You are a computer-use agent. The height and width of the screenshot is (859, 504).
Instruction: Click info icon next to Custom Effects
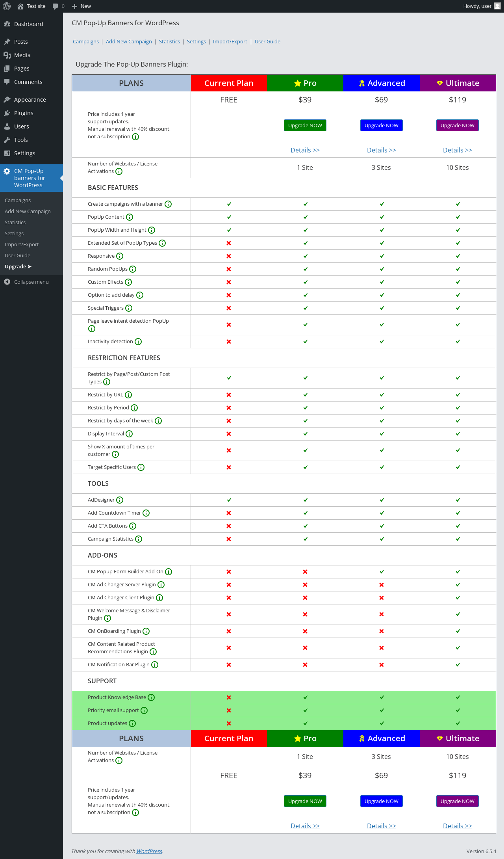(128, 282)
